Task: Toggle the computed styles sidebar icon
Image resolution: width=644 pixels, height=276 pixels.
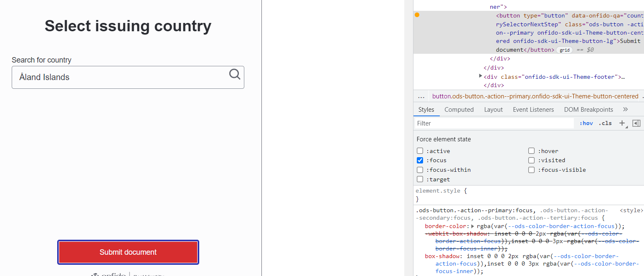Action: pyautogui.click(x=636, y=123)
